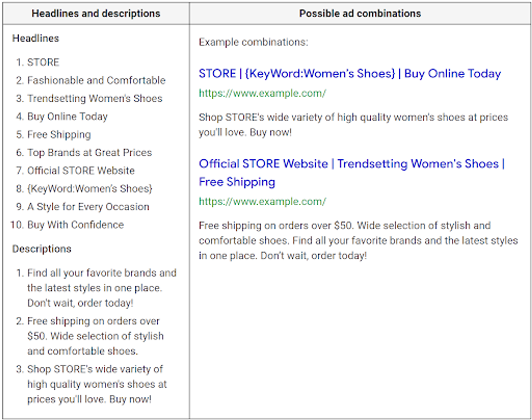Click 'Buy Online Today' in headlines list

point(67,117)
